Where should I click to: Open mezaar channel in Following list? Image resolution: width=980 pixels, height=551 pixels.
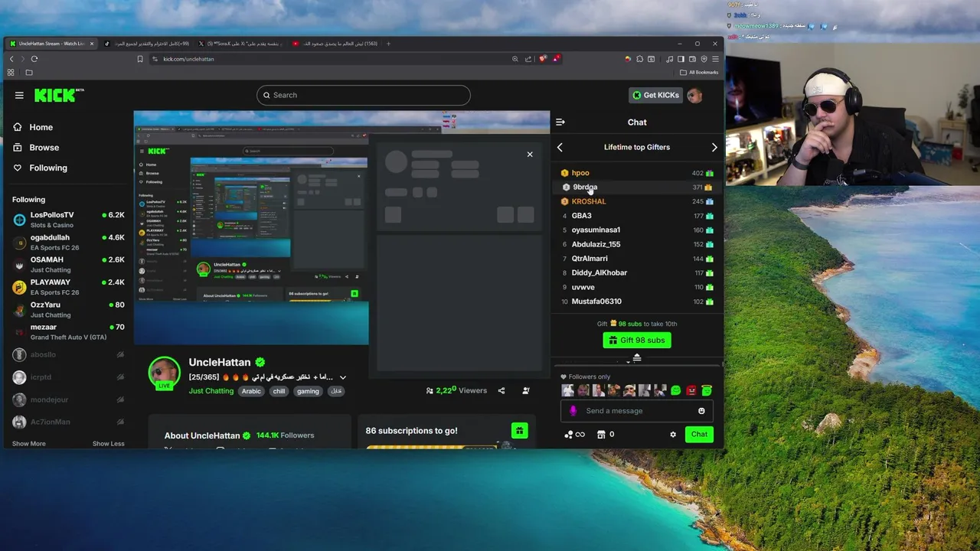(x=68, y=331)
